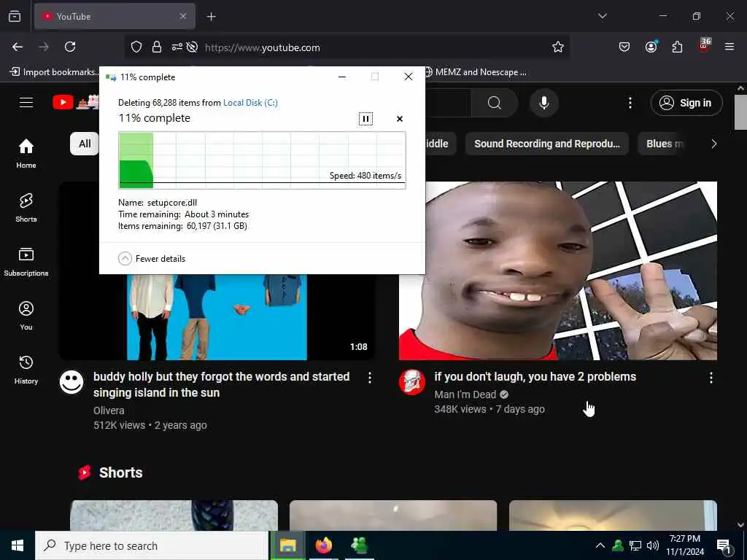
Task: Click the page vertical scrollbar thumb
Action: [740, 112]
